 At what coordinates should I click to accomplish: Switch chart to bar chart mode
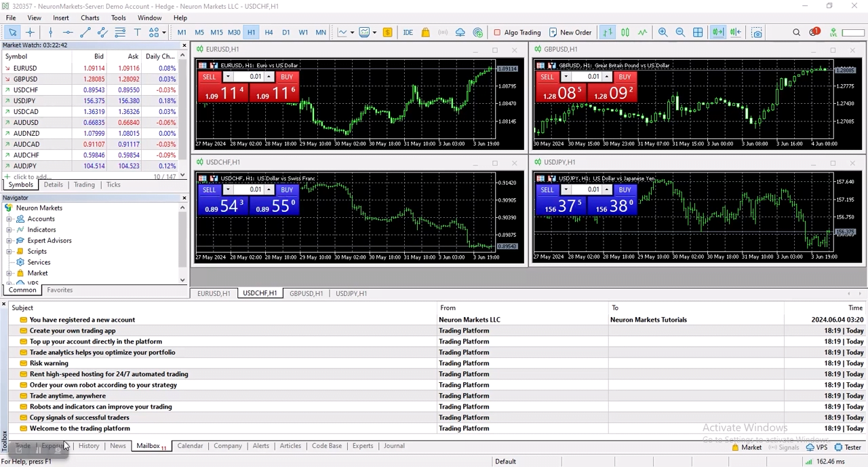(x=609, y=32)
